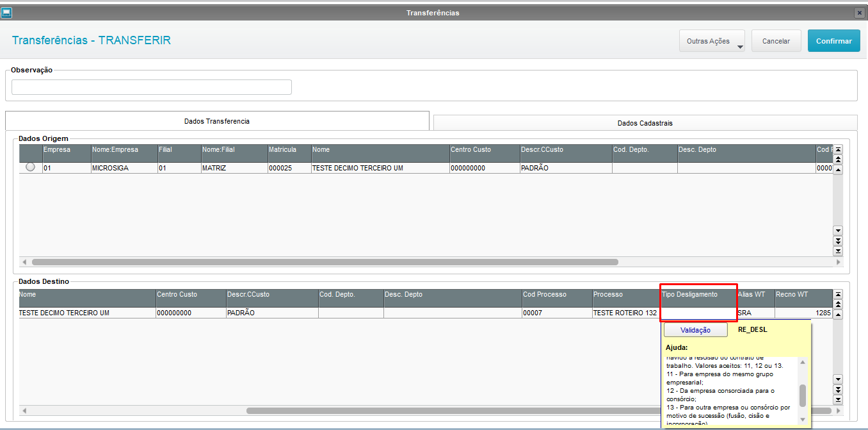Click the Dados Destino horizontal scrollbar thumb
The height and width of the screenshot is (430, 868).
(x=539, y=410)
